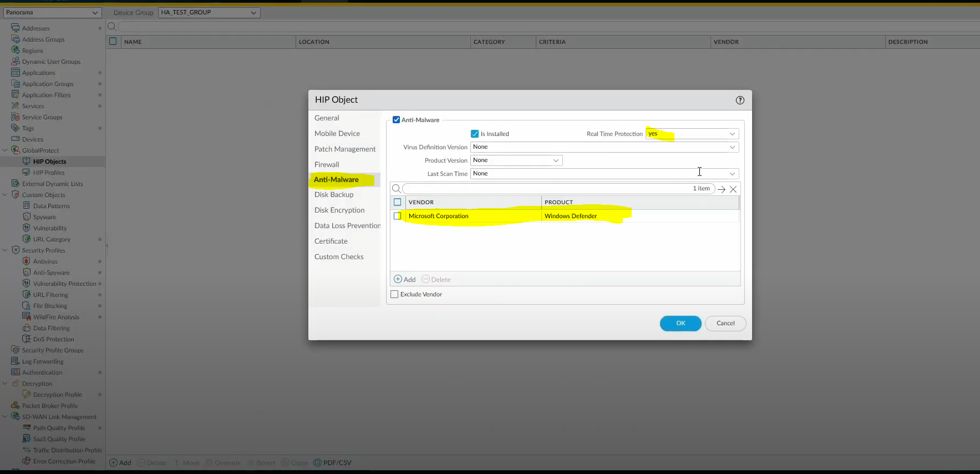Viewport: 980px width, 474px height.
Task: Click the PDF/CSV export icon in bottom toolbar
Action: coord(317,462)
